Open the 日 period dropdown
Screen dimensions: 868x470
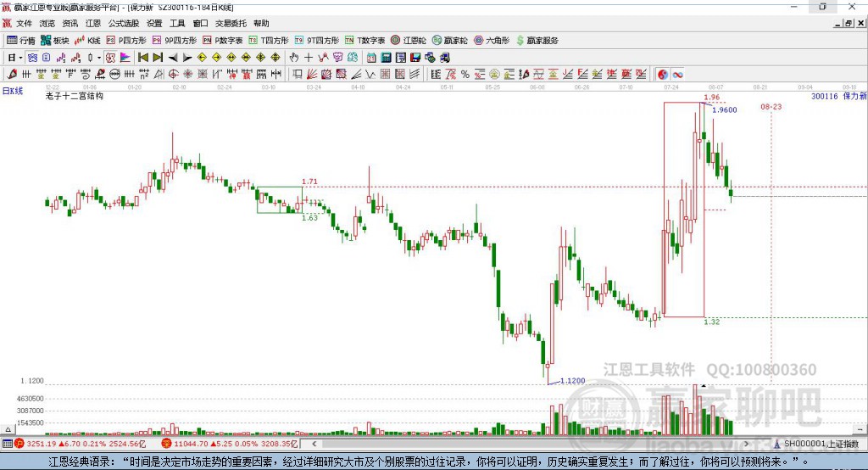tap(15, 58)
